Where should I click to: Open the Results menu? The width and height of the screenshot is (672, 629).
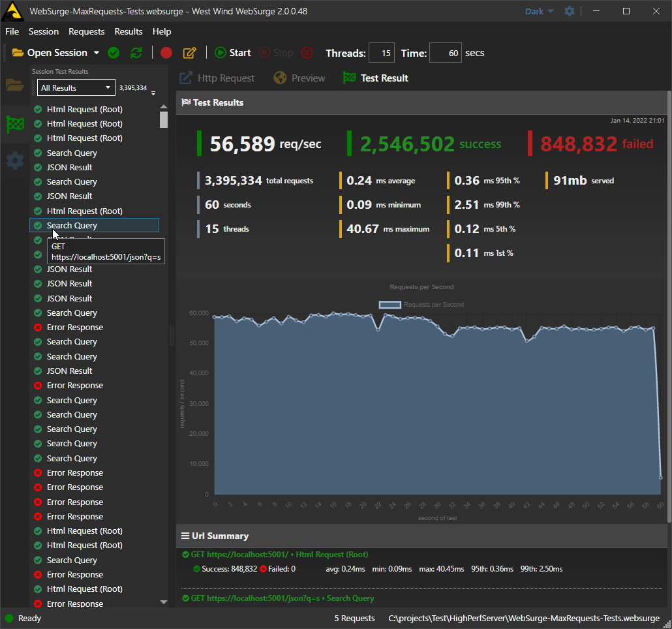(x=129, y=32)
